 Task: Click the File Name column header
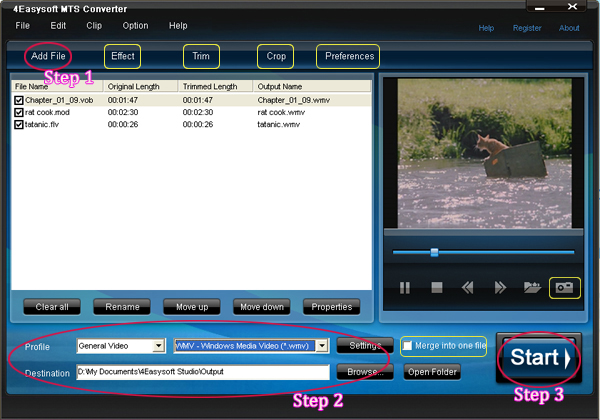pyautogui.click(x=57, y=86)
